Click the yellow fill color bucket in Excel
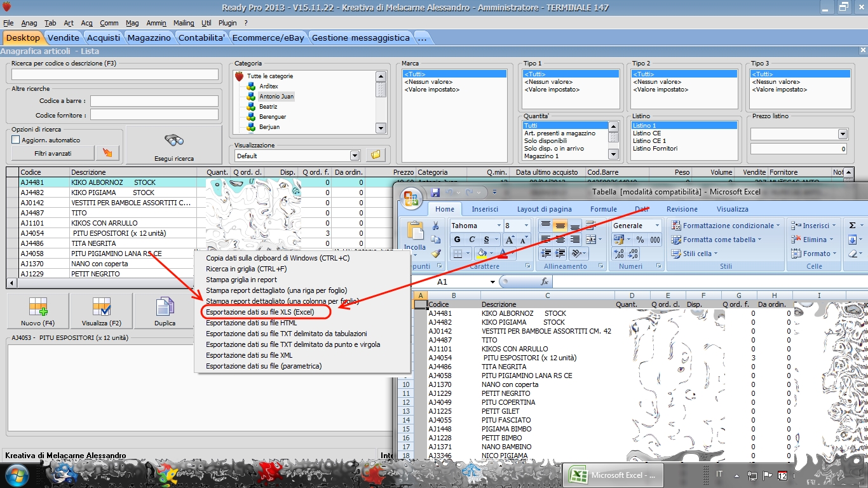Image resolution: width=868 pixels, height=488 pixels. point(482,254)
